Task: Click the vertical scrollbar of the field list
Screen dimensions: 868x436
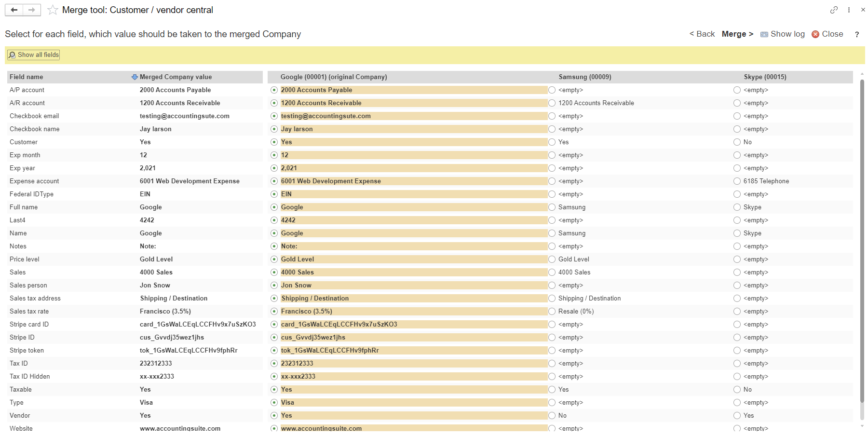Action: pyautogui.click(x=862, y=241)
